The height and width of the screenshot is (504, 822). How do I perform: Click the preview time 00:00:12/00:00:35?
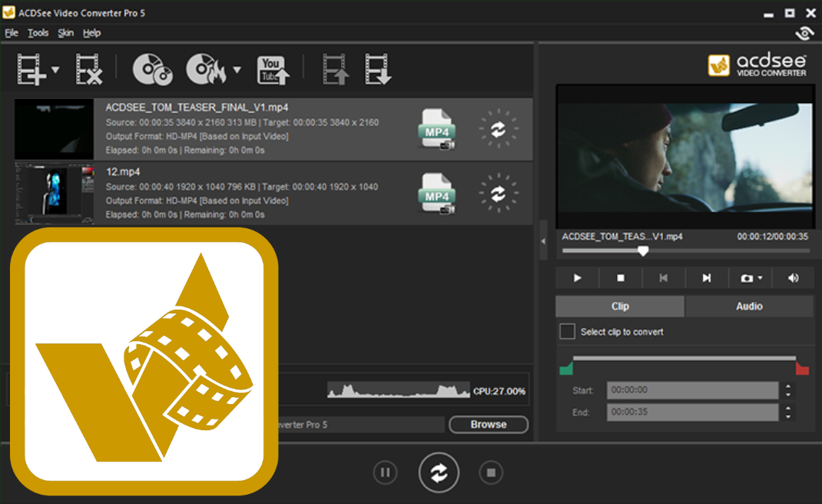(773, 237)
